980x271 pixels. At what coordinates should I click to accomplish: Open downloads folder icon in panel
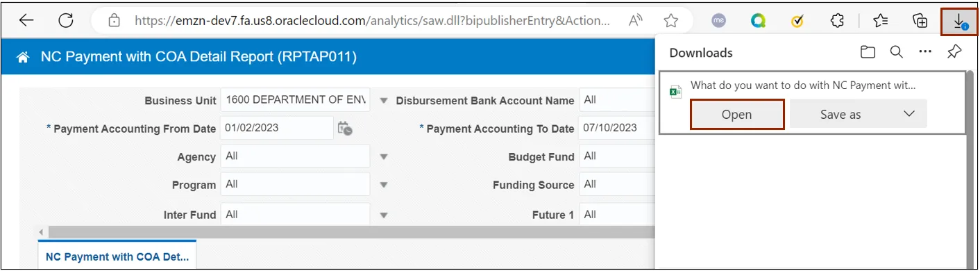point(867,52)
